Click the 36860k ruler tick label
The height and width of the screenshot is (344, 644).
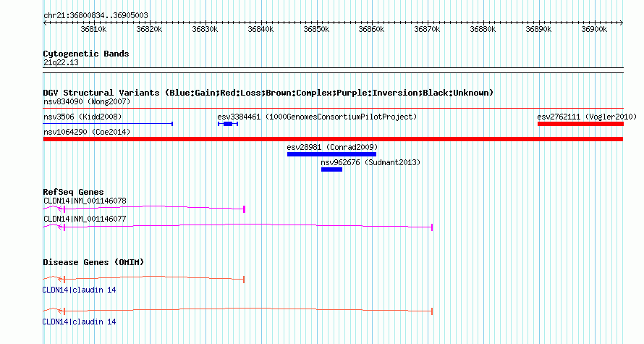point(372,30)
